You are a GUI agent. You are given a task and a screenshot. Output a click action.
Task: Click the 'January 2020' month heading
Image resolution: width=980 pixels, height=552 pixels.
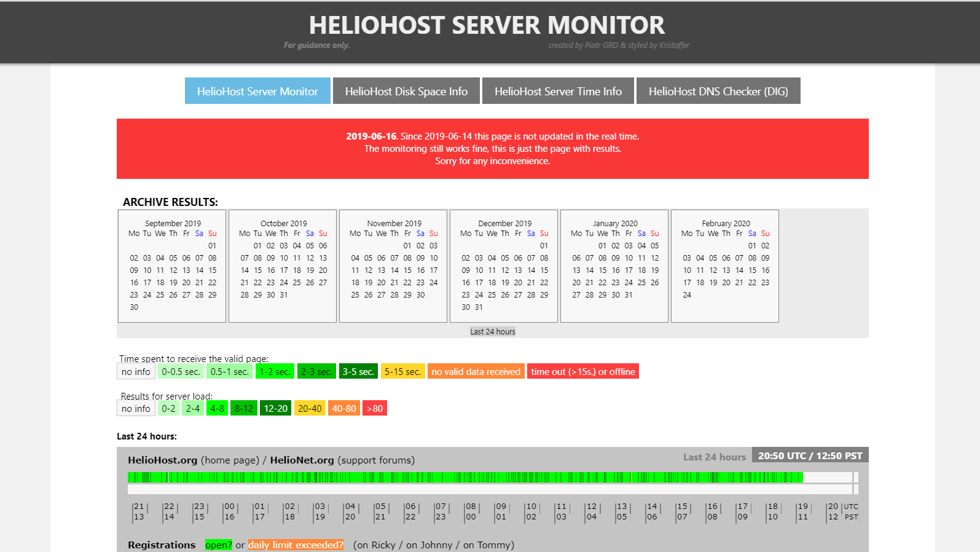(616, 223)
